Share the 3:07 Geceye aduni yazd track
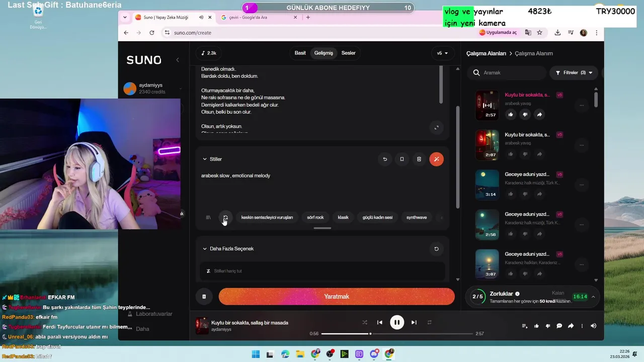The width and height of the screenshot is (644, 362). coord(539,274)
